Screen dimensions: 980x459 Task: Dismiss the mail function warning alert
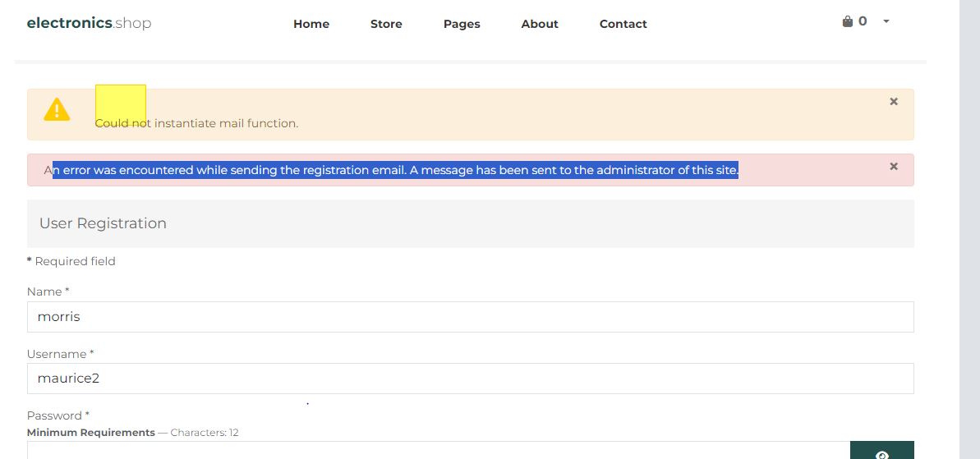point(894,102)
